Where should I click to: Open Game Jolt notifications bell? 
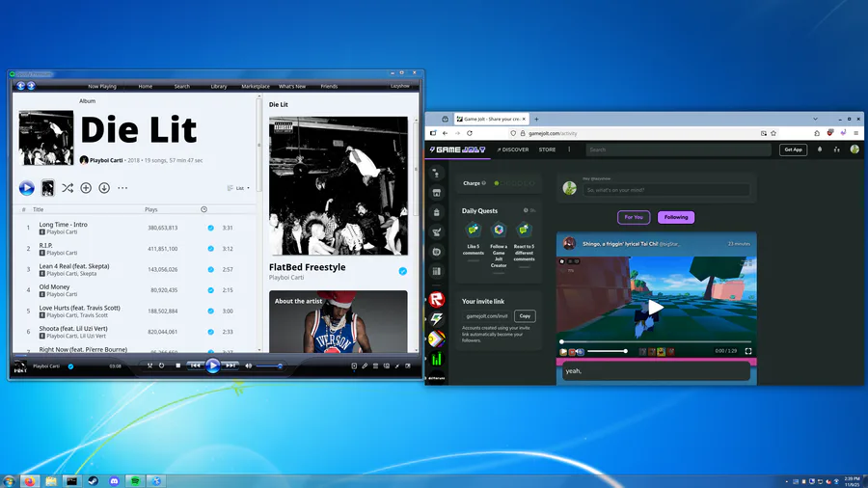pos(820,149)
